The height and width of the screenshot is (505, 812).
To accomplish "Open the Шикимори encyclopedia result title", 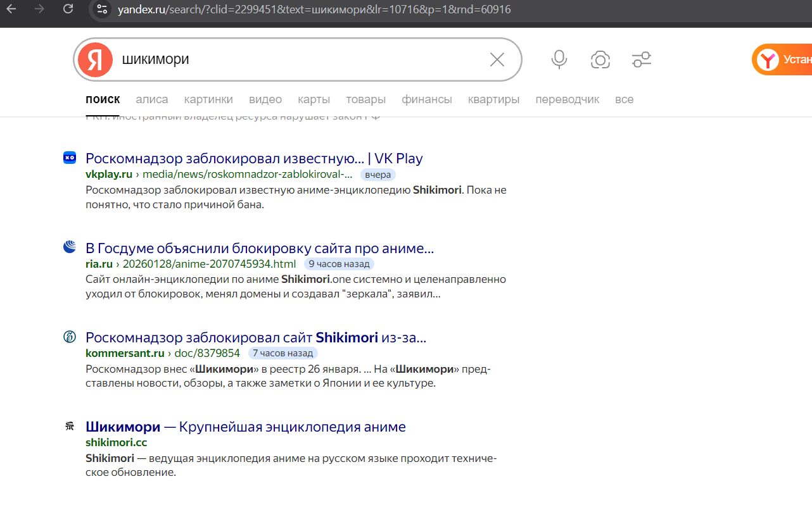I will click(x=245, y=427).
